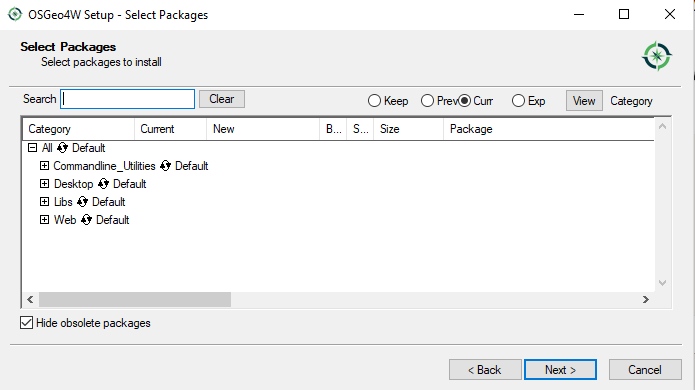Screen dimensions: 695x390
Task: Click the cycle icon beside Web
Action: 86,220
